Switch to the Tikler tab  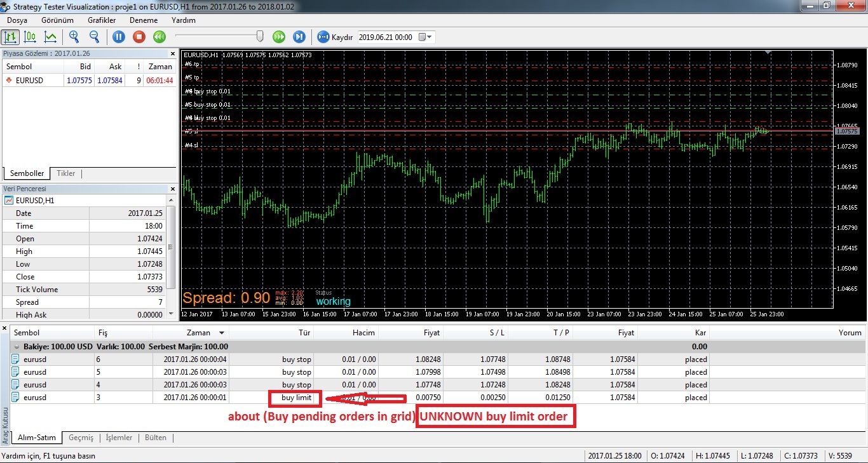point(66,173)
